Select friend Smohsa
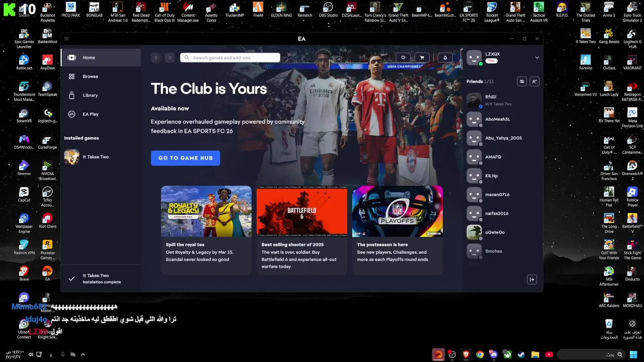This screenshot has height=362, width=644. click(503, 251)
